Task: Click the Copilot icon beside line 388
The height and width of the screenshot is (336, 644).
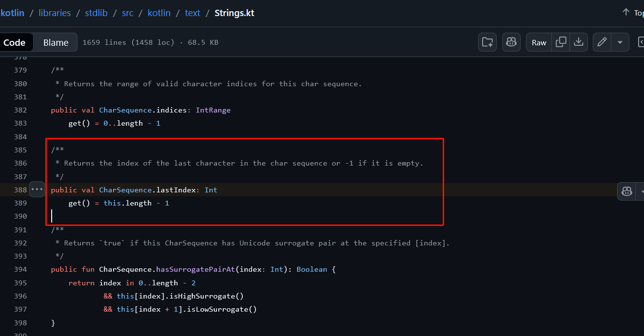Action: point(627,191)
